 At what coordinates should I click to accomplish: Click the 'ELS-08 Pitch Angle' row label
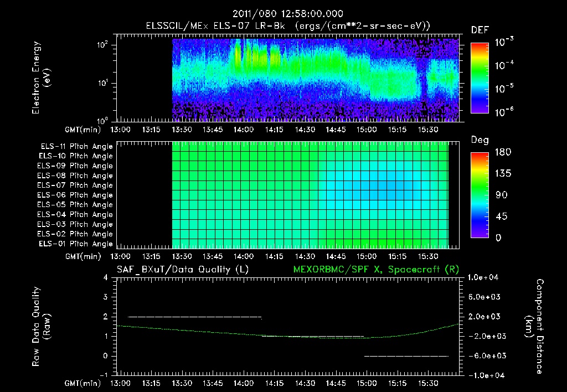(x=75, y=176)
